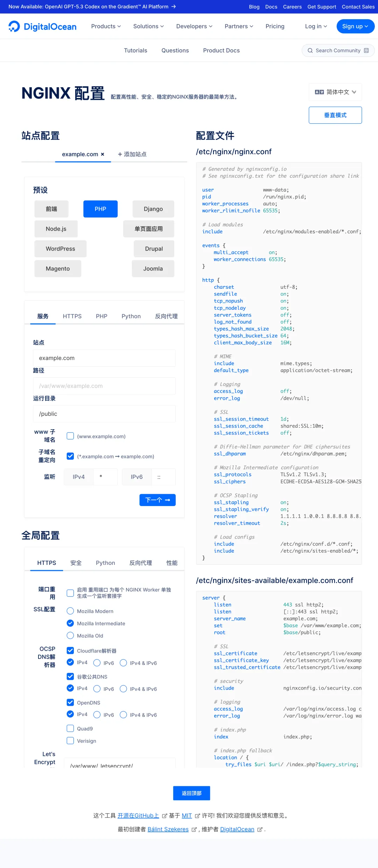Switch to the site Python tab
The height and width of the screenshot is (868, 378).
(131, 316)
